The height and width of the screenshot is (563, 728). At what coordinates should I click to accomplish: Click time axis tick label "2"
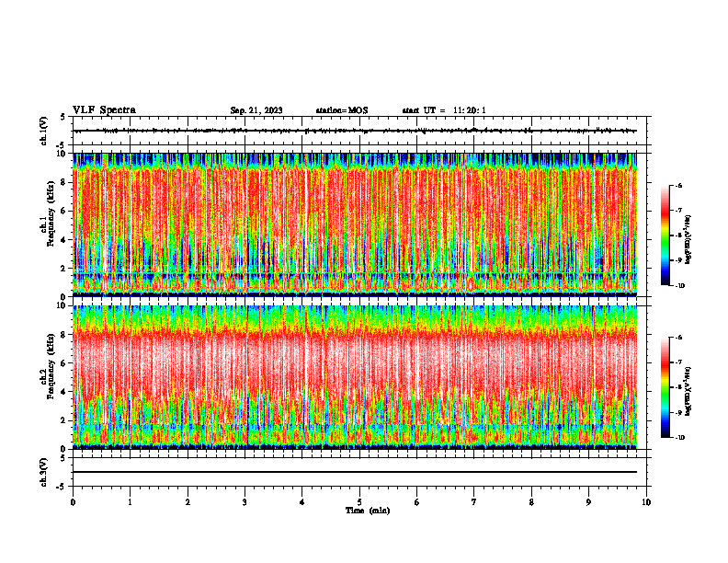click(x=188, y=502)
